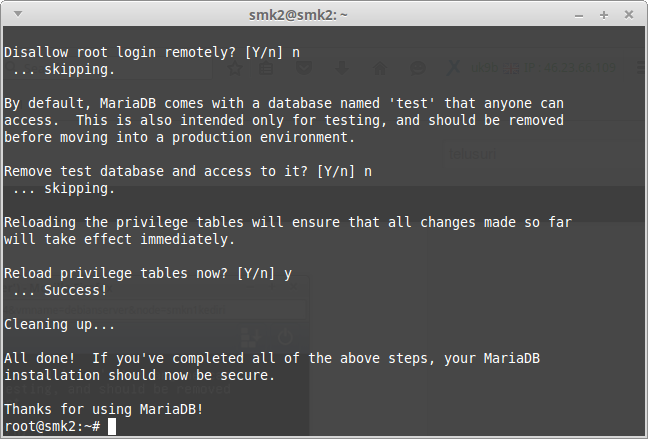Minimize the smk2@smk2 terminal window

pyautogui.click(x=579, y=16)
